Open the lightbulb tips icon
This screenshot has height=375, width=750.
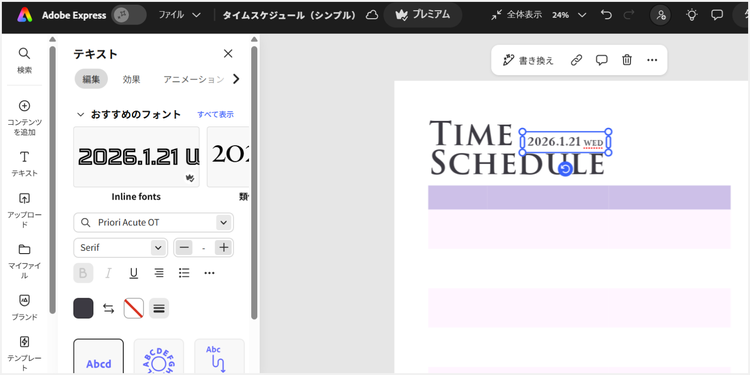[692, 15]
